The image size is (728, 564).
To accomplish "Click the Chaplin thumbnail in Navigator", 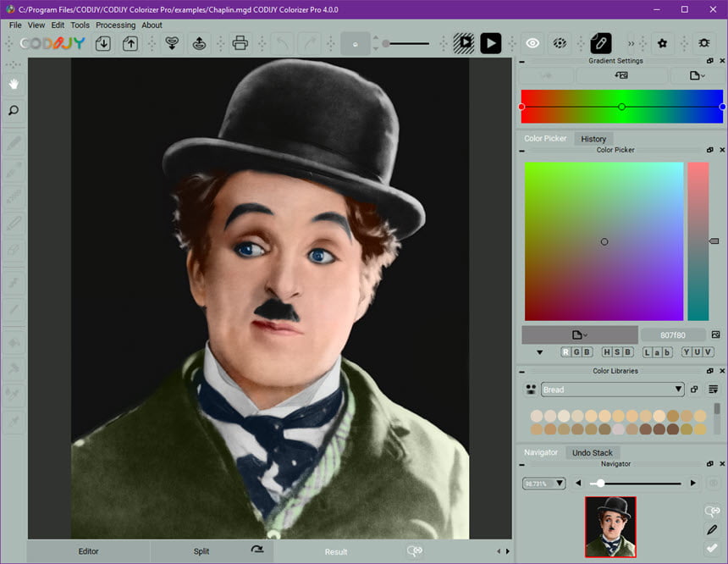I will pyautogui.click(x=610, y=527).
